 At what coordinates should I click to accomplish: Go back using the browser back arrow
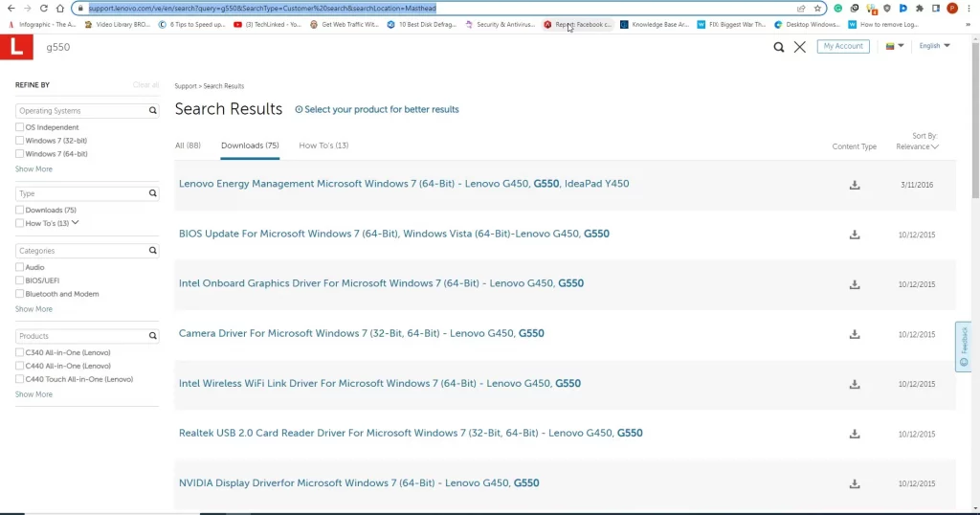coord(11,8)
